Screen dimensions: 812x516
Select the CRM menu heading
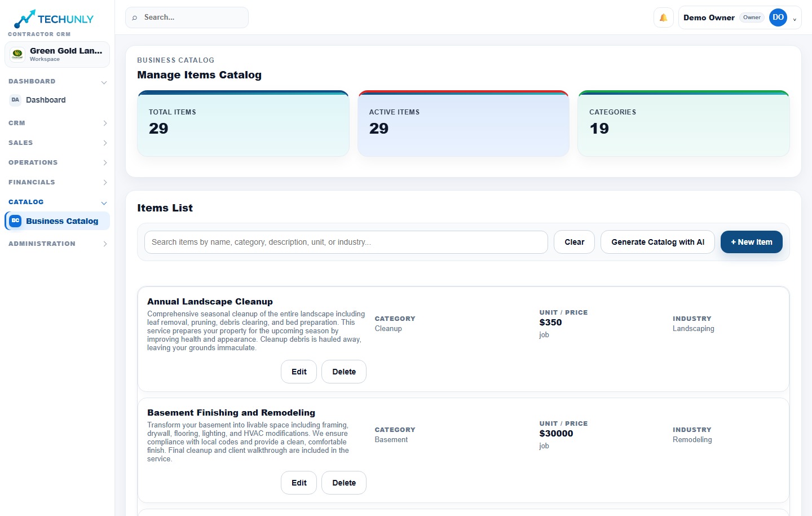(17, 123)
